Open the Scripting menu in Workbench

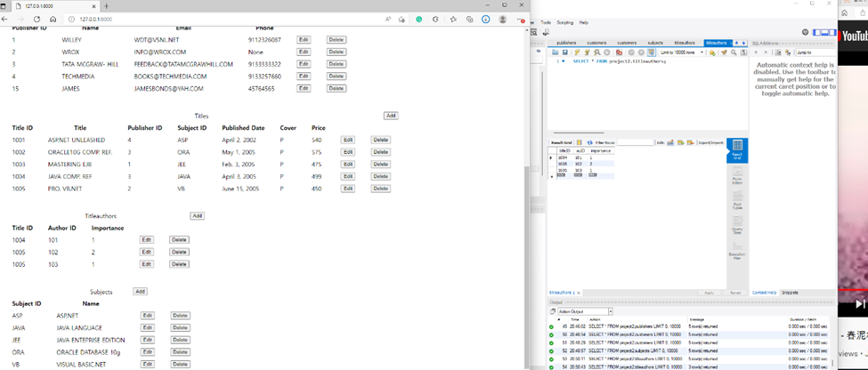tap(564, 22)
